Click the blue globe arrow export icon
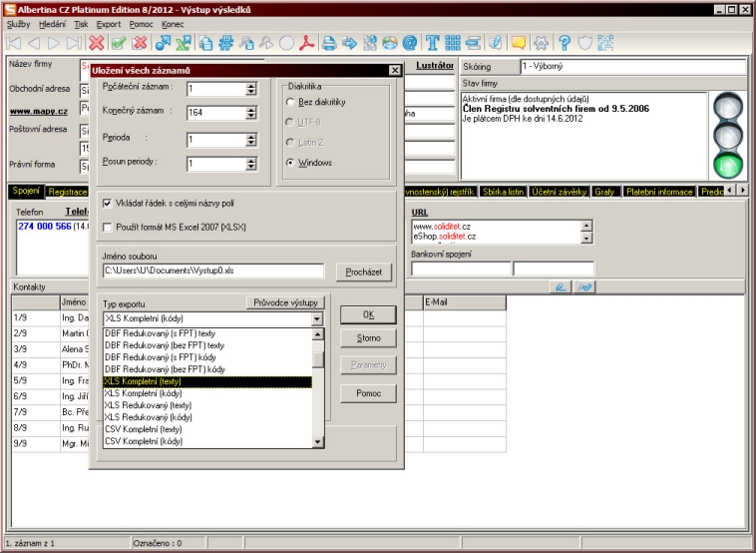Image resolution: width=756 pixels, height=553 pixels. point(163,44)
